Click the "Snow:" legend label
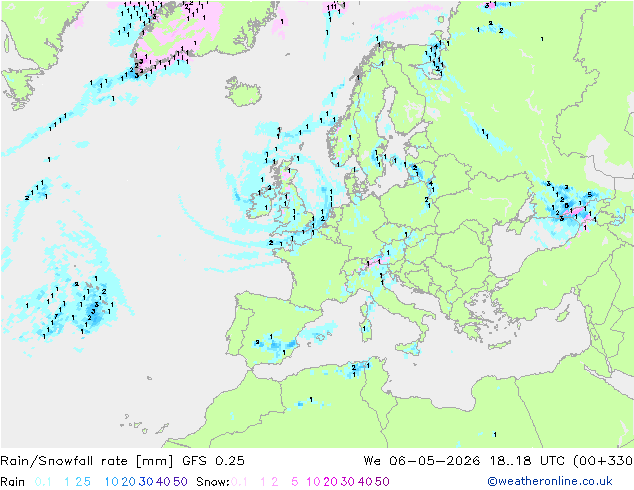The height and width of the screenshot is (490, 634). point(213,482)
